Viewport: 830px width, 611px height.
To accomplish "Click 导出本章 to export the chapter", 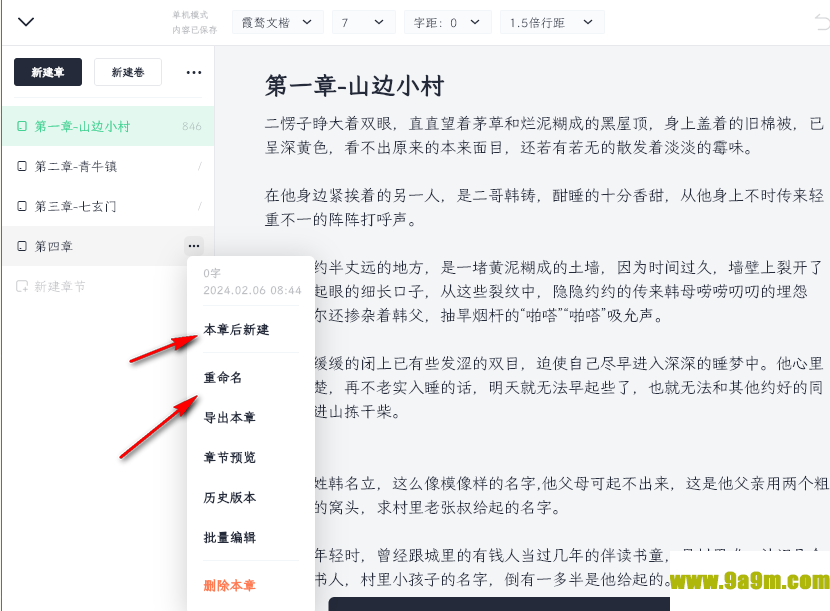I will coord(229,418).
